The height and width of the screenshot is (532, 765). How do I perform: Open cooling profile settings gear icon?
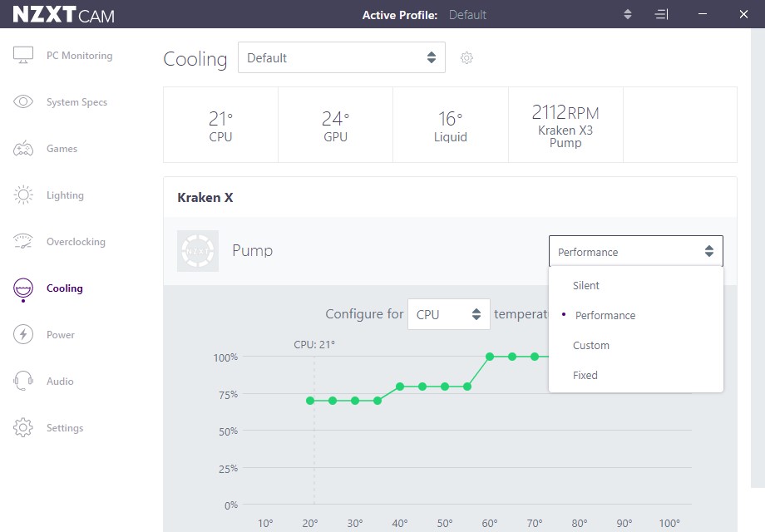(x=466, y=58)
